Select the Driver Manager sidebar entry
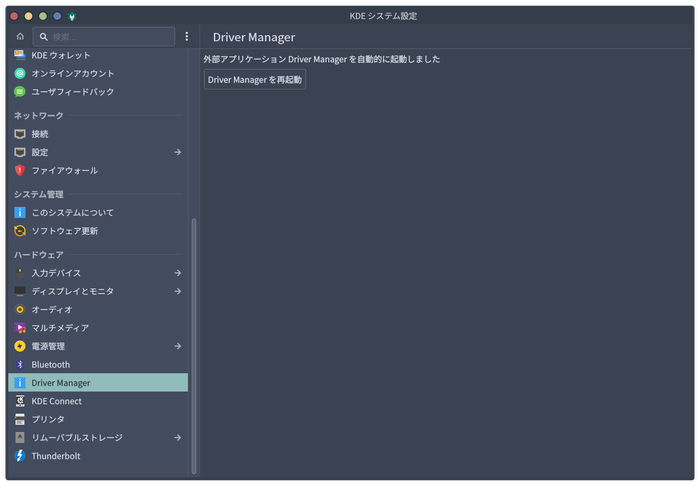700x486 pixels. coord(98,382)
